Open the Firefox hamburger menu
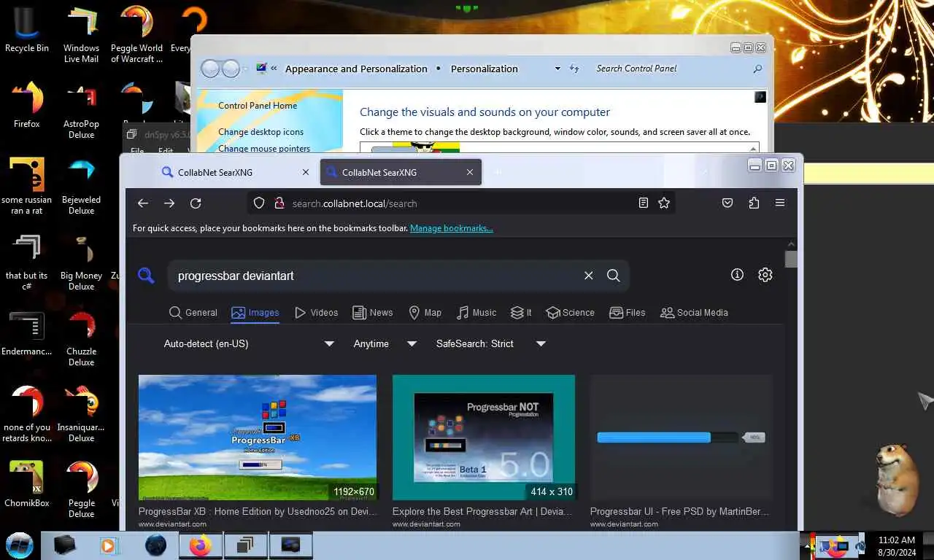Viewport: 934px width, 560px height. (780, 203)
